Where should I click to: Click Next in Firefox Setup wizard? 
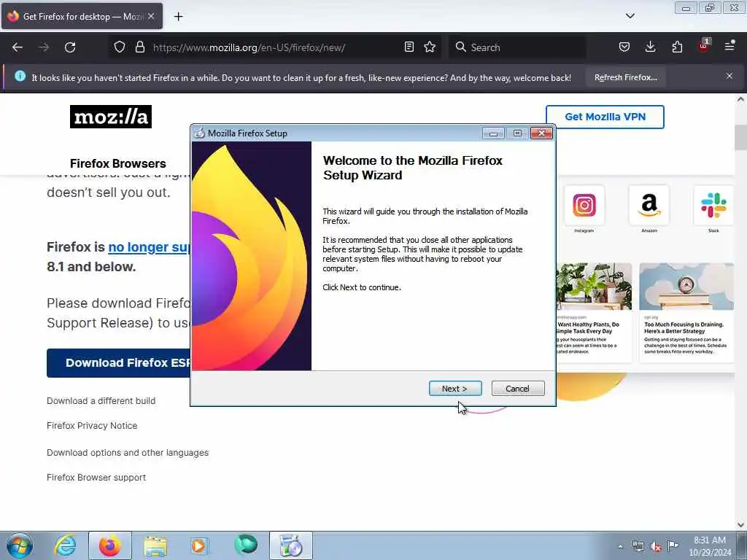coord(455,389)
